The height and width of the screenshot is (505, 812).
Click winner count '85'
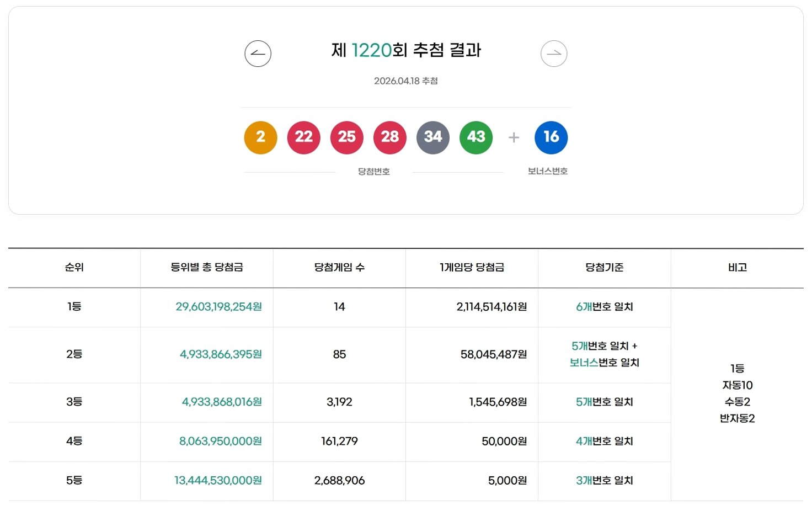[339, 354]
